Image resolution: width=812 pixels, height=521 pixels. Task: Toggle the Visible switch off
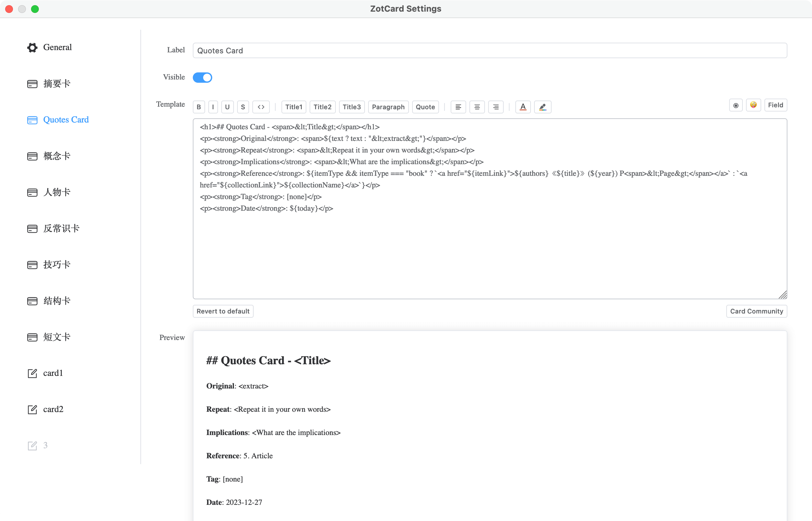point(202,78)
